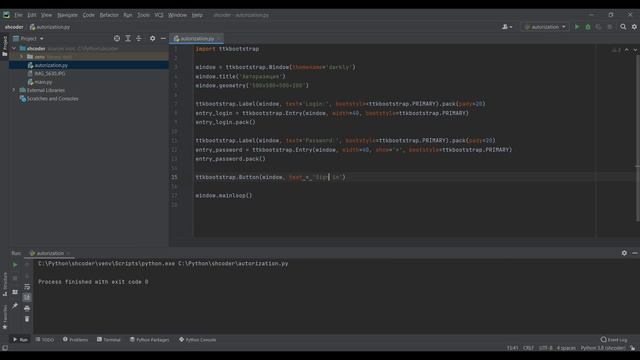
Task: Click the stop icon in top toolbar
Action: tap(610, 27)
